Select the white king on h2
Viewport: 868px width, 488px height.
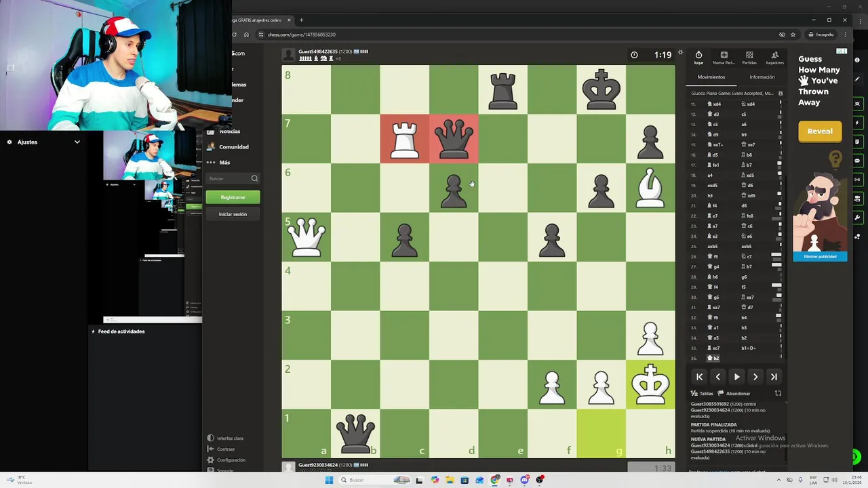(x=650, y=384)
